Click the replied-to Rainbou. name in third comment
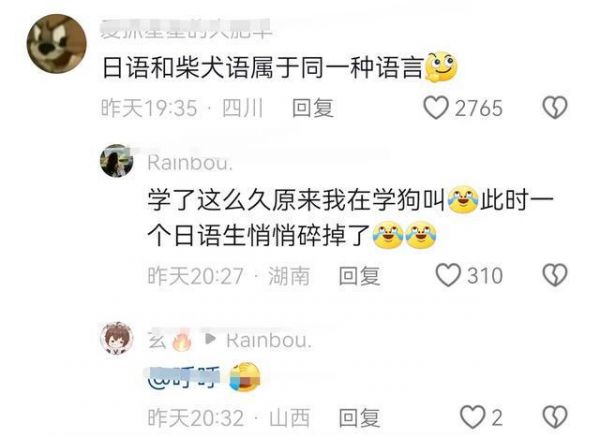The height and width of the screenshot is (437, 600). point(269,340)
